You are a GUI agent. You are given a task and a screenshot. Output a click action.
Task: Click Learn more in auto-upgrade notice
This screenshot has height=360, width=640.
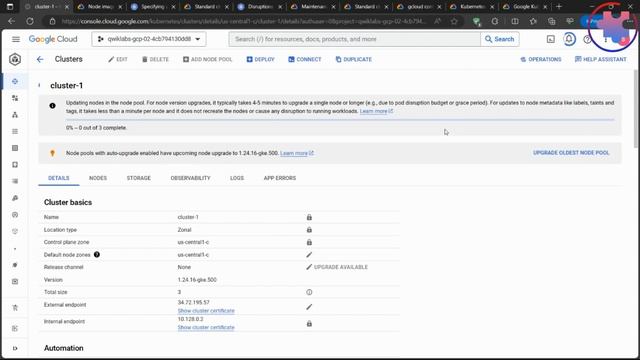(297, 153)
